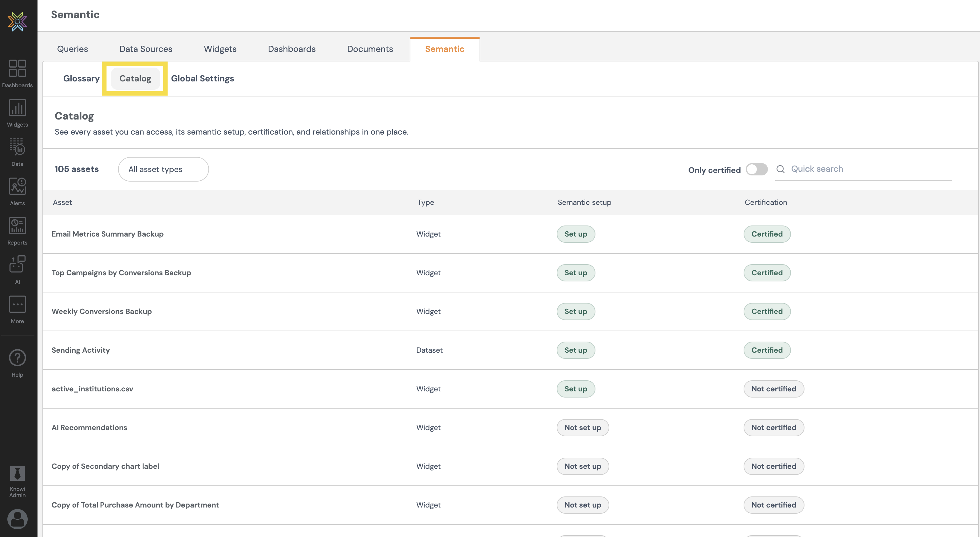Click Not set up for Copy of Total Purchase Amount
The image size is (980, 537).
pyautogui.click(x=583, y=505)
